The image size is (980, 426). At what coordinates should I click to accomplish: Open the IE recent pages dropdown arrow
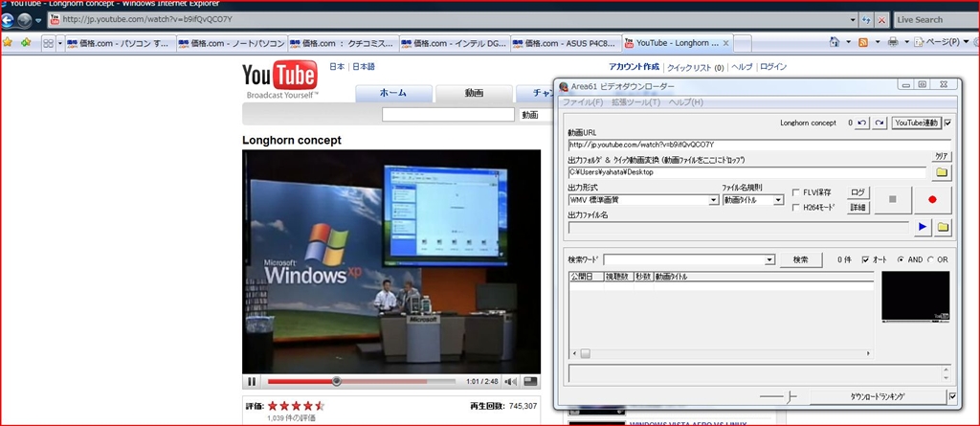[38, 20]
